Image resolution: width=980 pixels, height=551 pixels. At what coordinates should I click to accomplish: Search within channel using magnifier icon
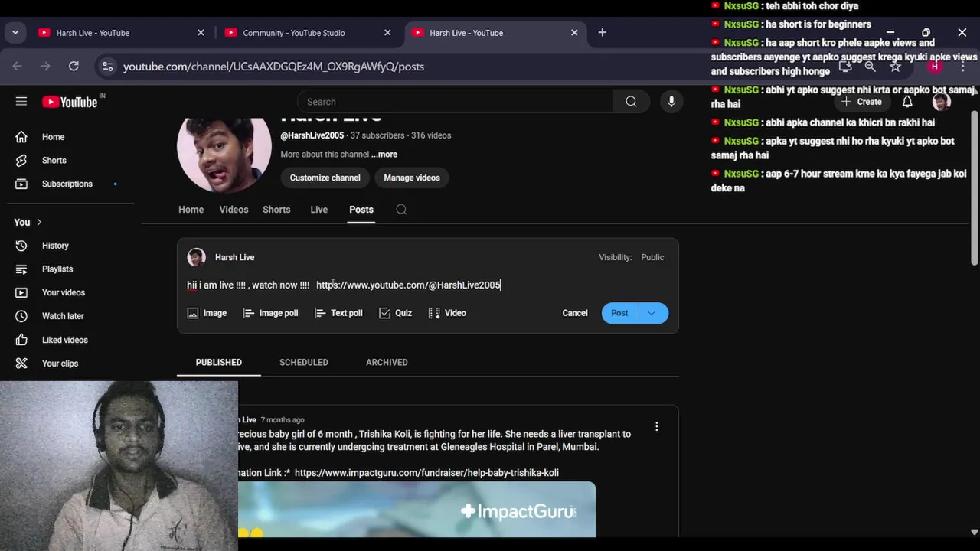(401, 210)
